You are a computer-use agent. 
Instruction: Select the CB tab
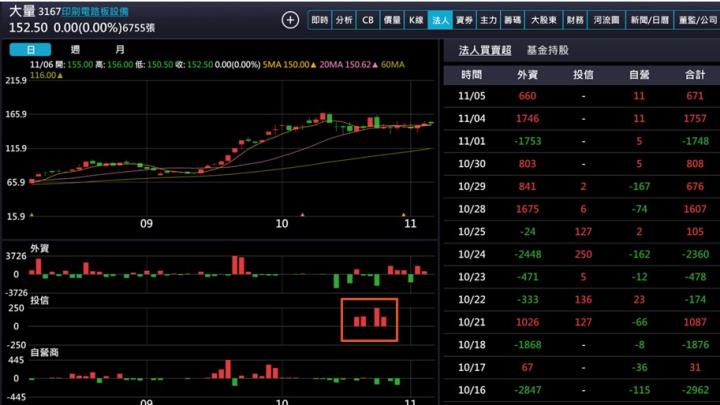tap(368, 20)
